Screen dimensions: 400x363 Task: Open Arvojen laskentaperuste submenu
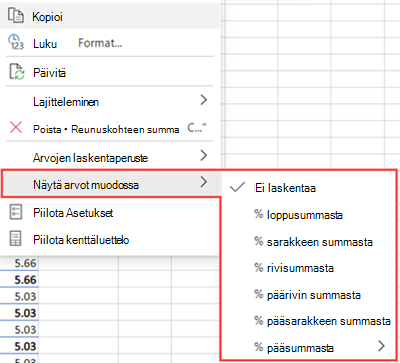(x=110, y=157)
